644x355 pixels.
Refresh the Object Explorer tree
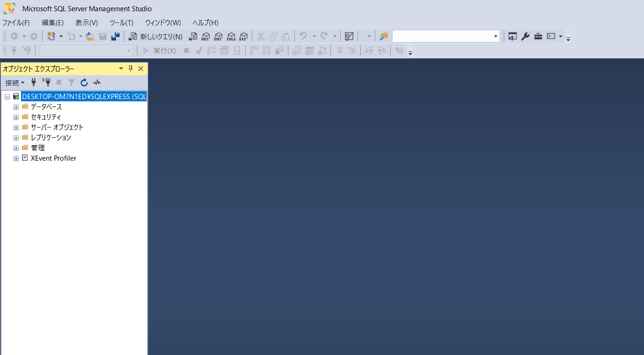pyautogui.click(x=84, y=83)
